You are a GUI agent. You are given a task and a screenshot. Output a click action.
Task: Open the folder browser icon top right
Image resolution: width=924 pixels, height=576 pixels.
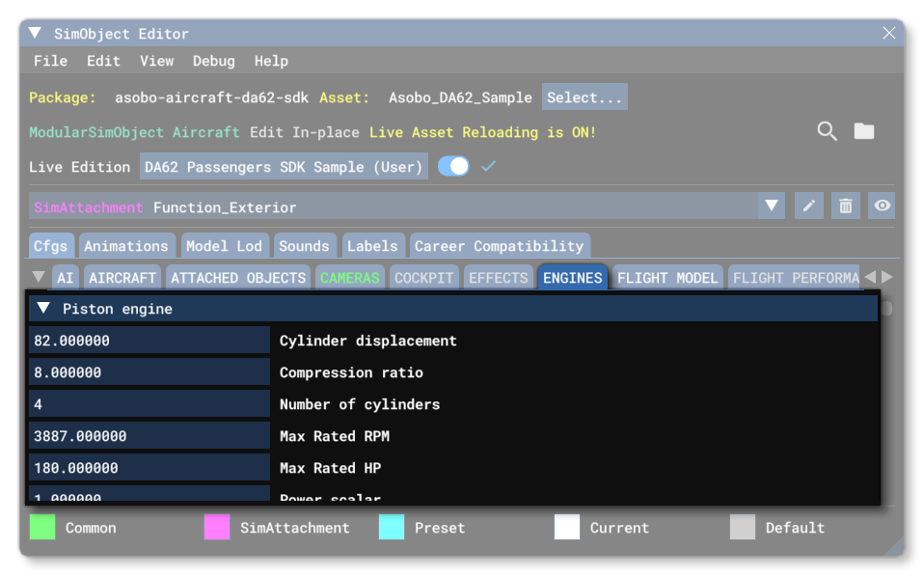864,131
